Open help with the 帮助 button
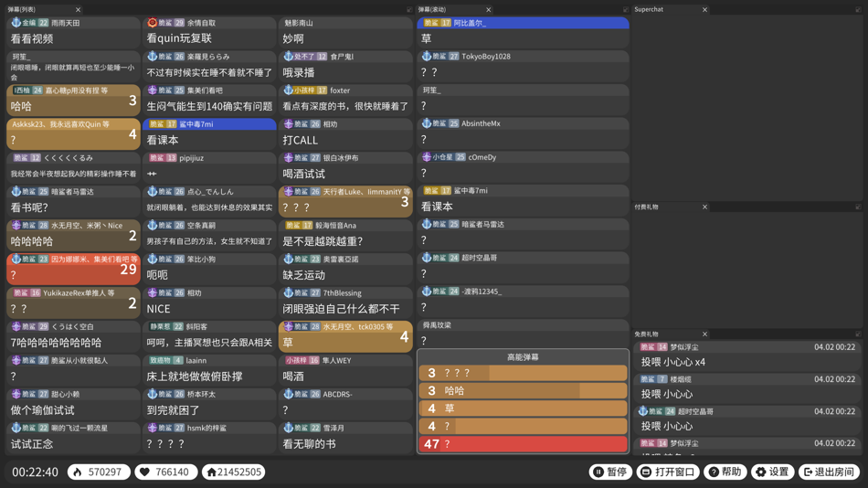Screen dimensions: 868x488 [x=725, y=472]
